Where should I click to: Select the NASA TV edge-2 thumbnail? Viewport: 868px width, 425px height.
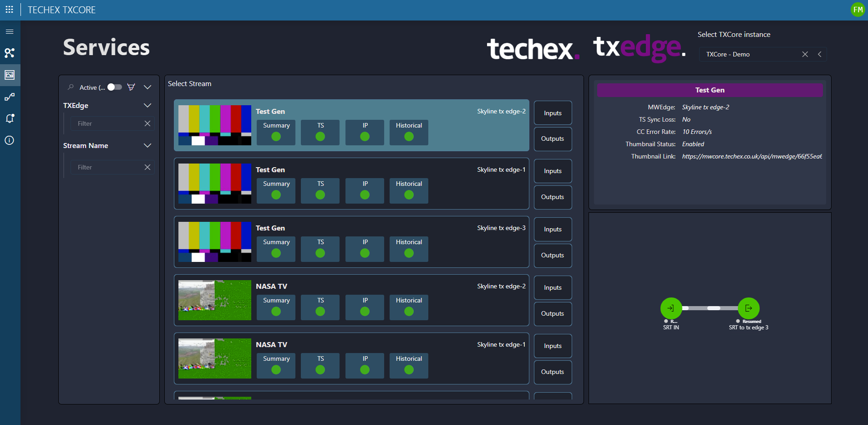[215, 300]
